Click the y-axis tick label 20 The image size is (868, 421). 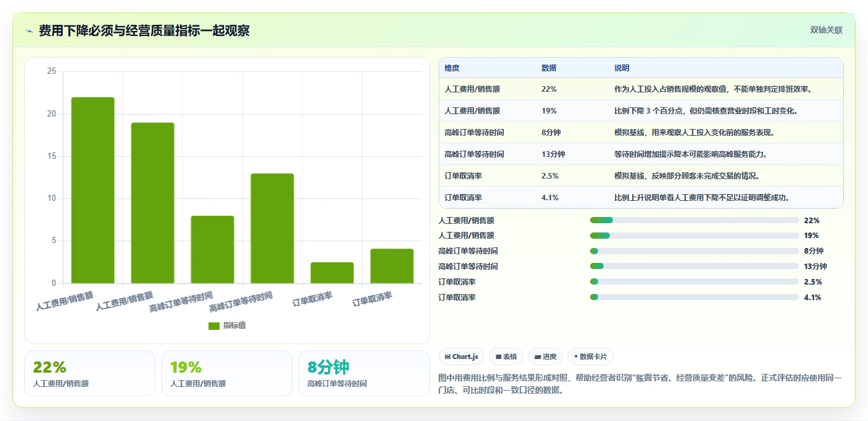tap(51, 114)
